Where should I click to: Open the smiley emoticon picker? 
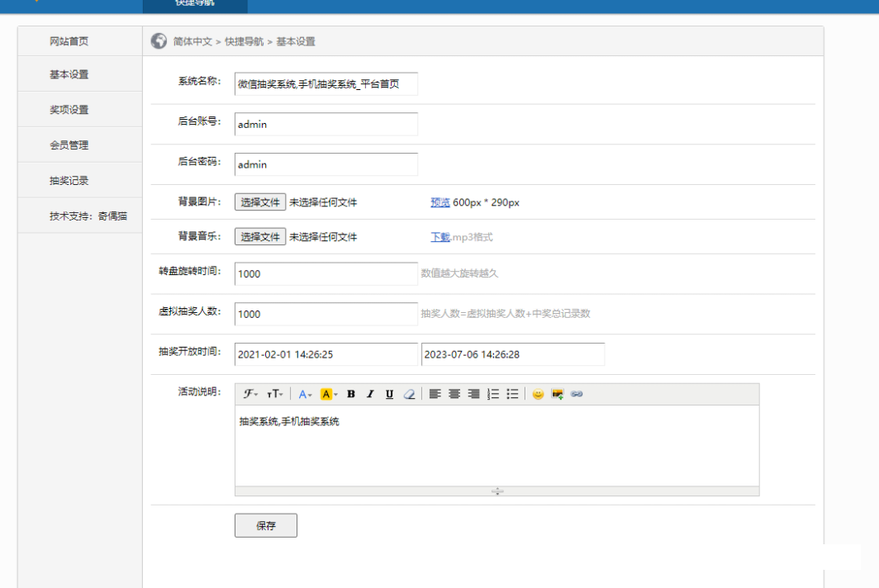(538, 395)
